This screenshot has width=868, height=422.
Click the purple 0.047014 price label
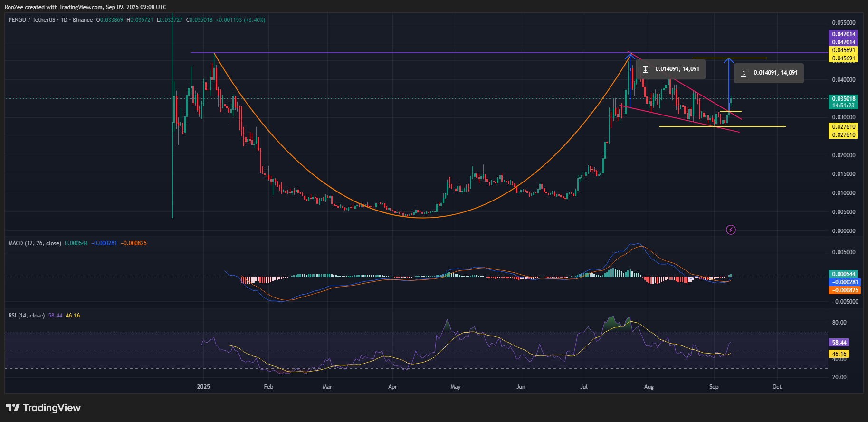tap(844, 34)
